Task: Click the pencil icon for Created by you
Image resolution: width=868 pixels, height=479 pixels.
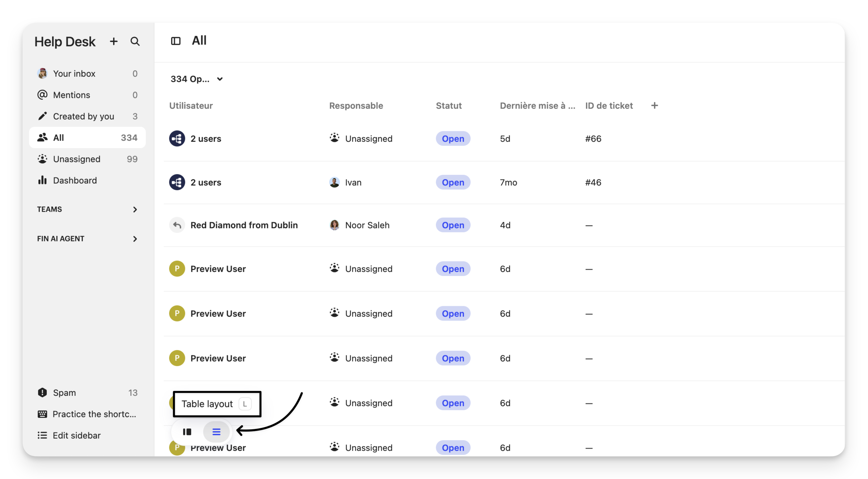Action: (x=42, y=116)
